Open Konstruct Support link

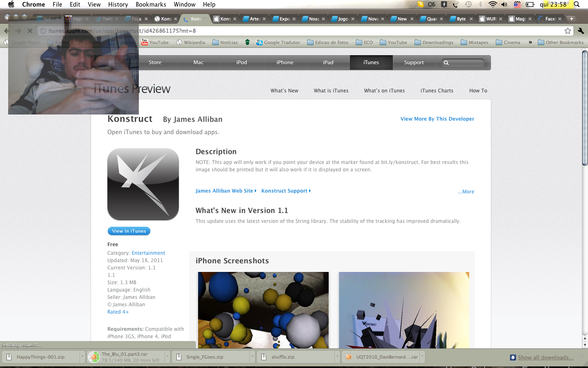pos(286,191)
